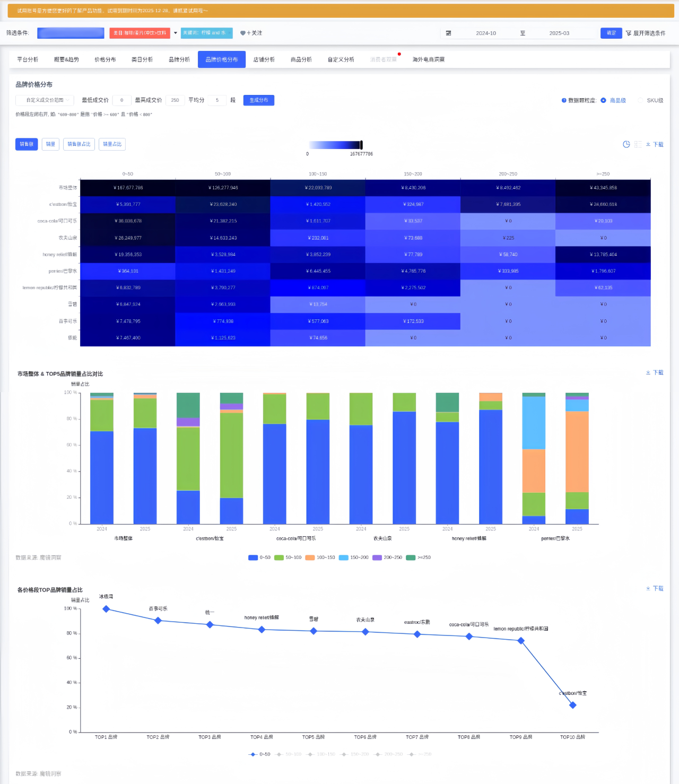Switch to the 概要&趋势 tab
The image size is (679, 784).
[x=66, y=59]
